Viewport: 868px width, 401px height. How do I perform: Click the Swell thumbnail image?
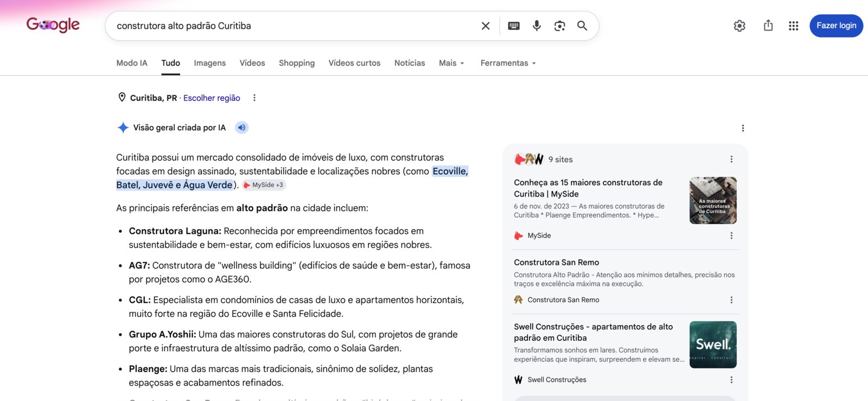tap(713, 345)
